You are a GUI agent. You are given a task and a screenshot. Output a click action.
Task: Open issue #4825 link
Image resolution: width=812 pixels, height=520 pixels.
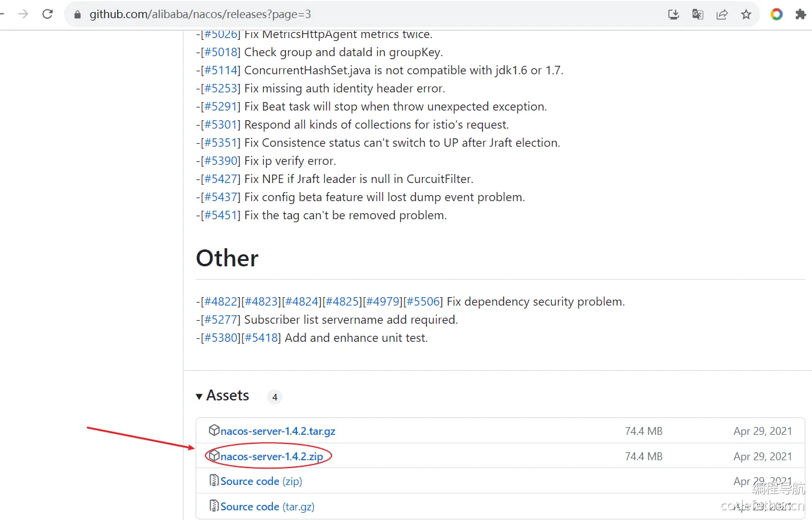tap(342, 302)
